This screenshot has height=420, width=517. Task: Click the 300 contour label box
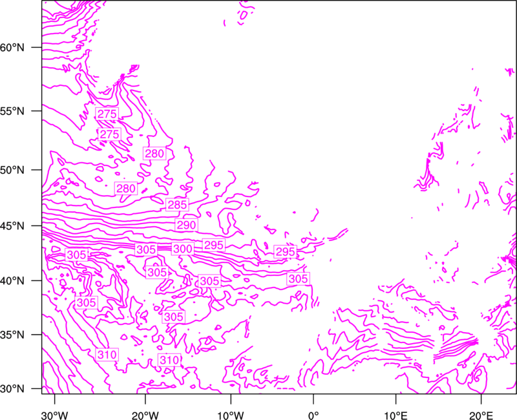coord(183,249)
